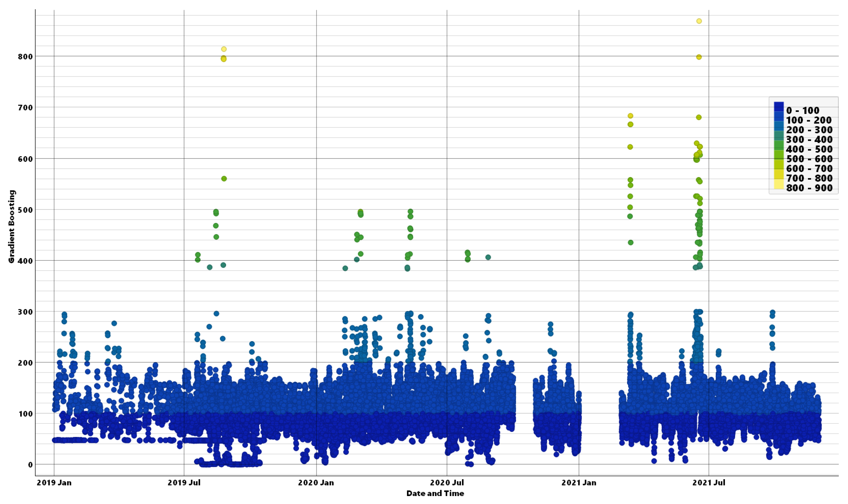Click the lone green point near 560 in 2019
The width and height of the screenshot is (848, 504).
(224, 179)
